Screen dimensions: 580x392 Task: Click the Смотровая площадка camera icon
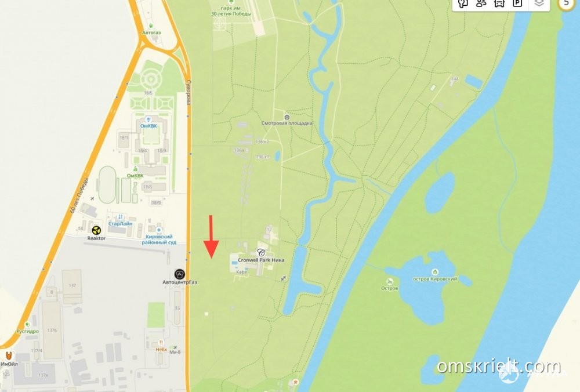click(x=287, y=117)
